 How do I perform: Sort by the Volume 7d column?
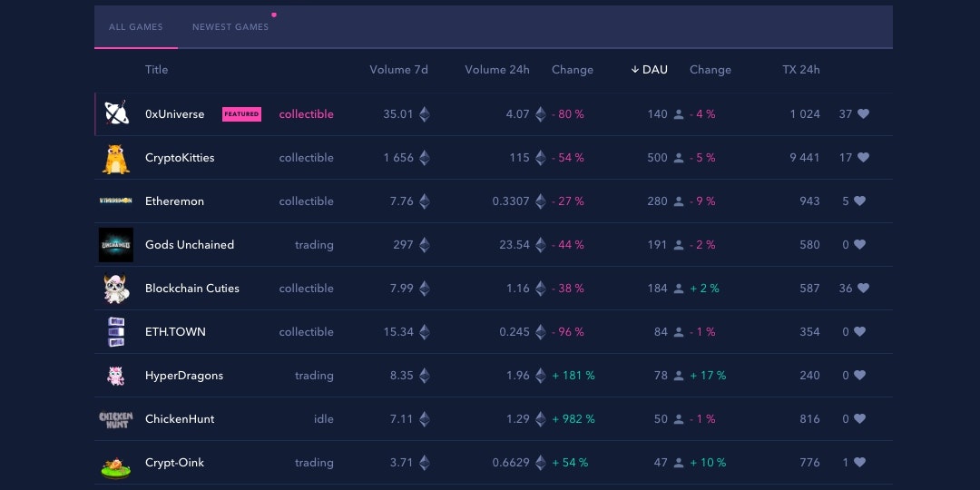[398, 69]
